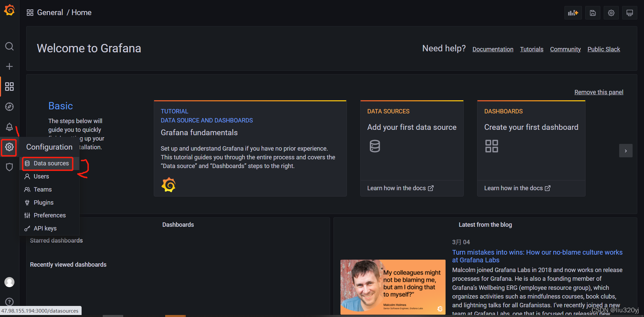Click the Save dashboard icon
Image resolution: width=644 pixels, height=317 pixels.
point(593,13)
